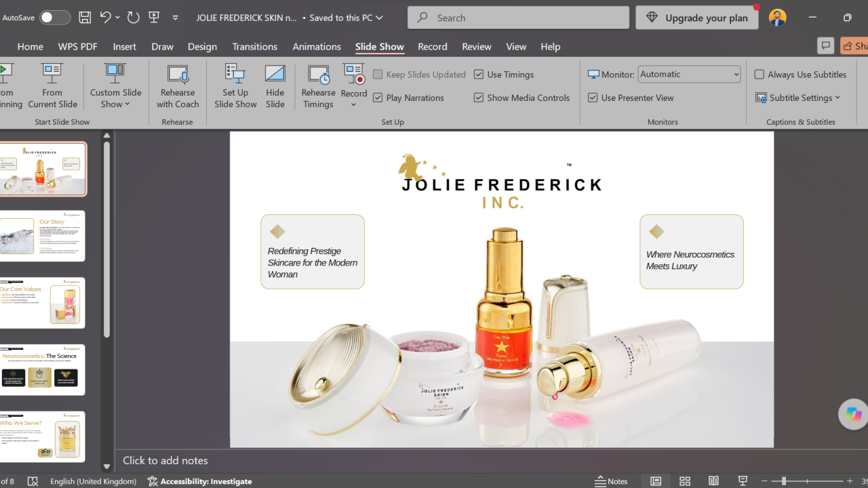Click the Save icon in title bar

[x=85, y=18]
